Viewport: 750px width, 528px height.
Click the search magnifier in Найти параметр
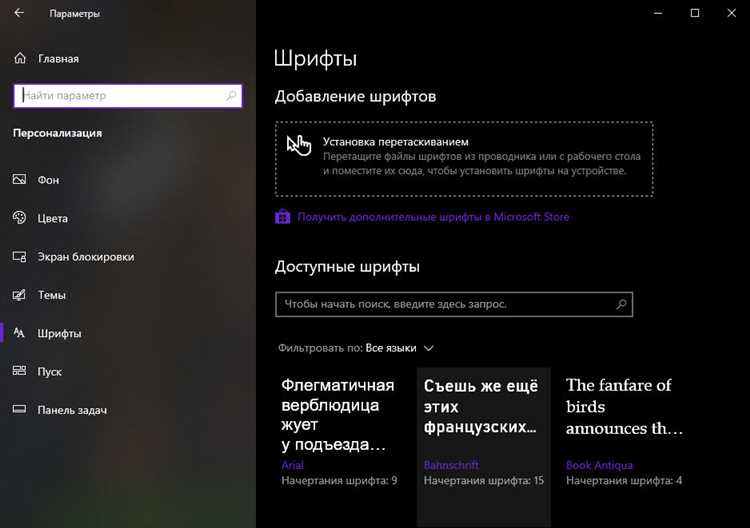point(232,96)
